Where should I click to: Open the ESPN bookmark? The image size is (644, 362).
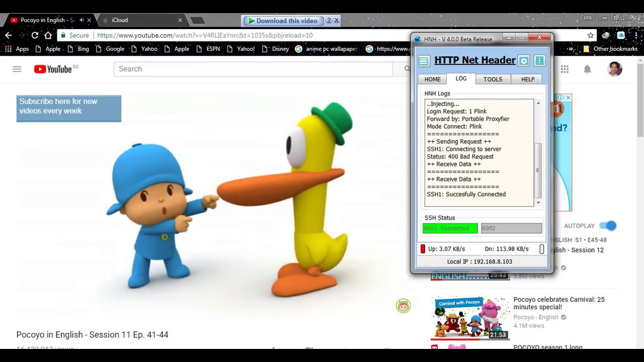pos(208,49)
